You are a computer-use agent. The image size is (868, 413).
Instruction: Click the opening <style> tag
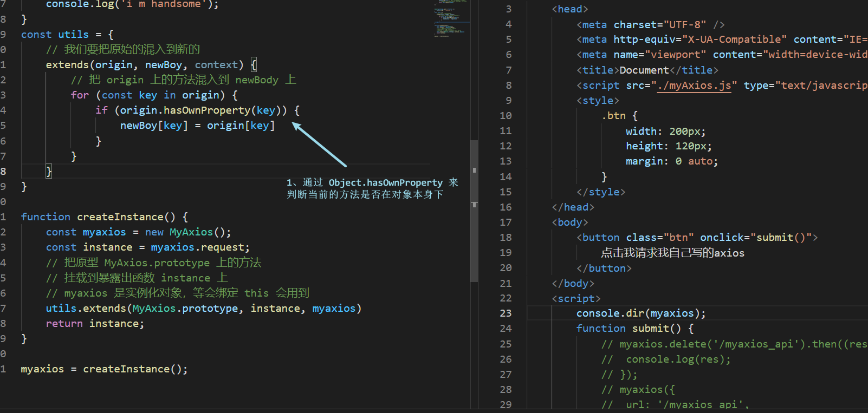[598, 100]
